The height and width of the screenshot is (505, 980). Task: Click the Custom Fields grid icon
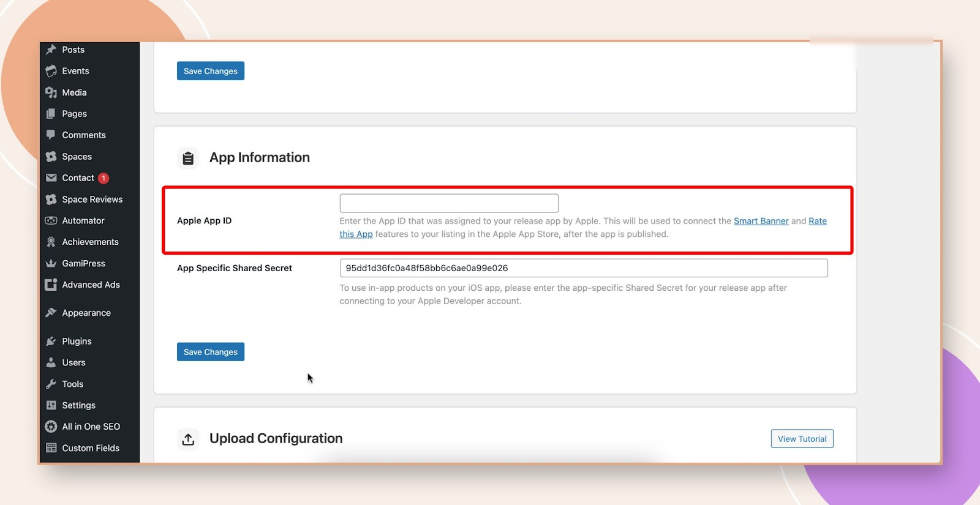tap(51, 448)
